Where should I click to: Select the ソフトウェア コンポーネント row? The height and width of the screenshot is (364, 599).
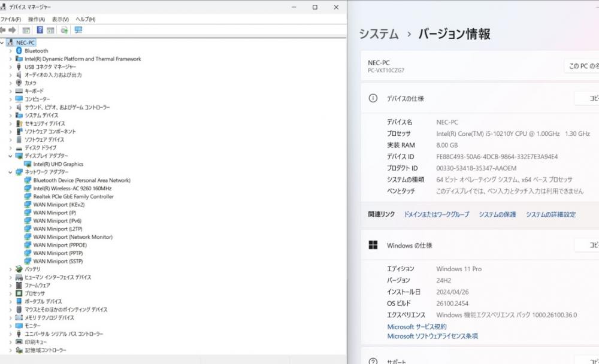[50, 131]
